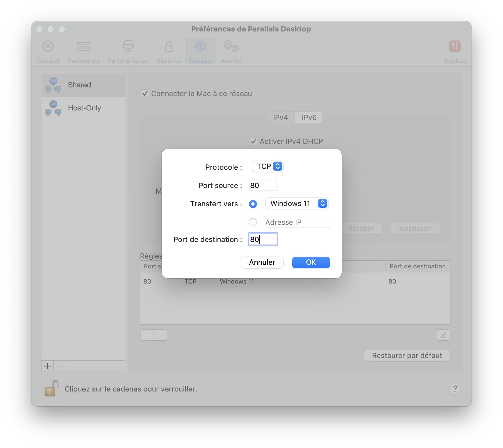503x448 pixels.
Task: Open the Protocole TCP dropdown
Action: [x=268, y=166]
